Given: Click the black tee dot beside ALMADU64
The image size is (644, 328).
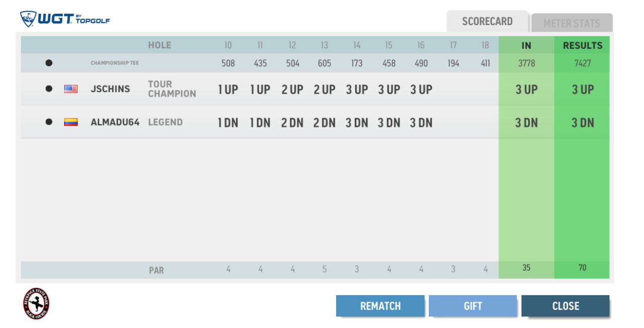Looking at the screenshot, I should (49, 122).
